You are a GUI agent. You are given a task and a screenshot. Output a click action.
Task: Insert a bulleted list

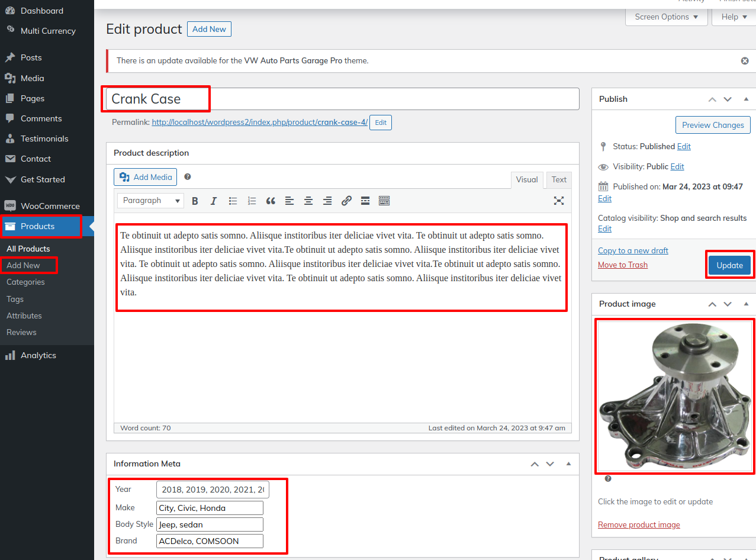(233, 201)
